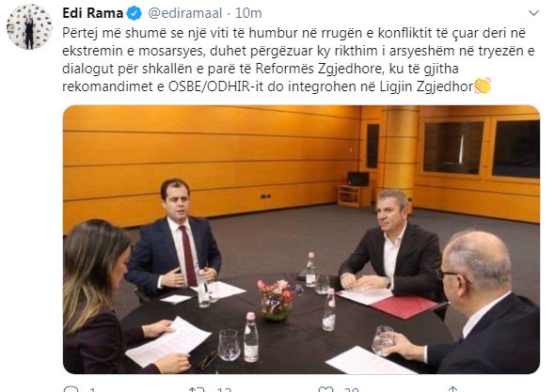Like the tweet with the heart icon

pos(325,389)
